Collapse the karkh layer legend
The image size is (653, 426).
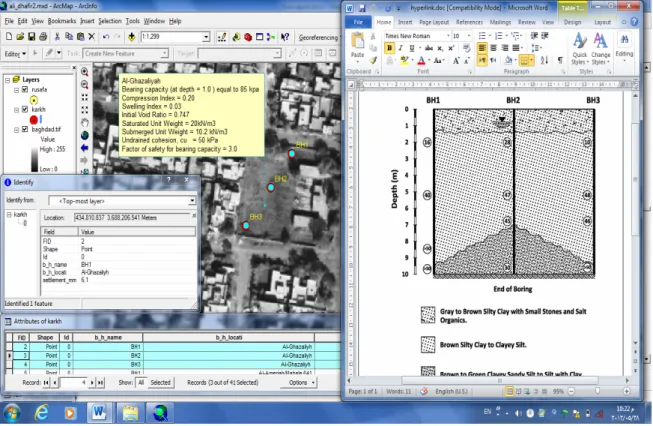[17, 110]
